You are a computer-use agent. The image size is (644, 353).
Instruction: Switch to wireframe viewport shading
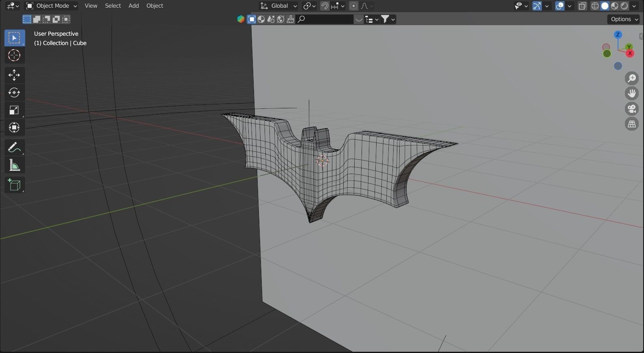(595, 6)
